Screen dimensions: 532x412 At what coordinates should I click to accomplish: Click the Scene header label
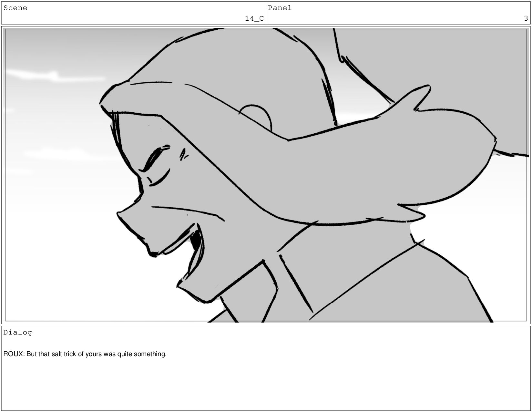[x=15, y=8]
